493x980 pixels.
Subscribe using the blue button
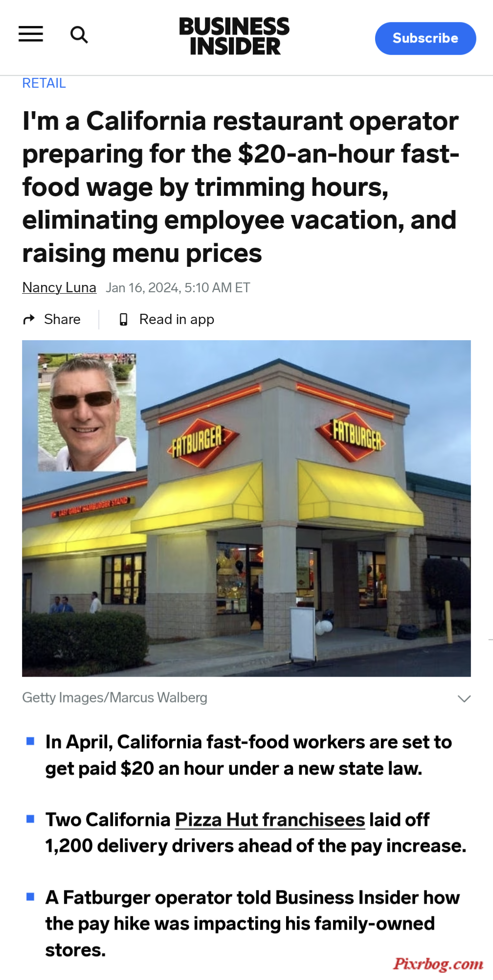(426, 38)
